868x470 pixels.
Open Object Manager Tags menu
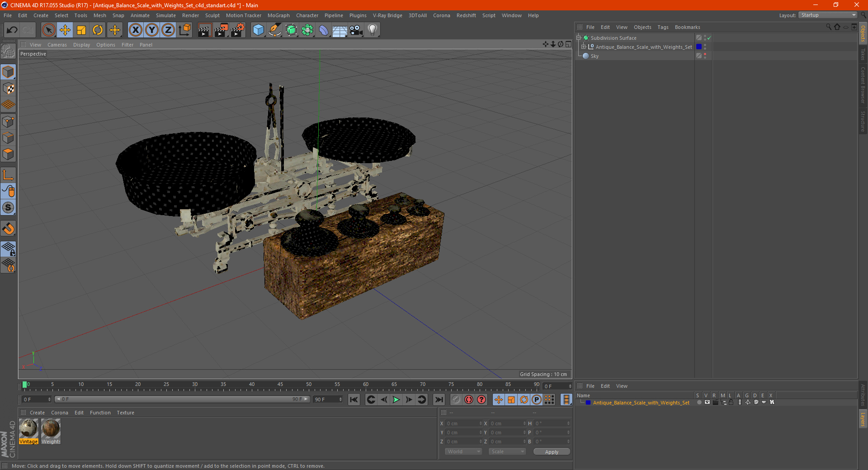click(x=663, y=27)
